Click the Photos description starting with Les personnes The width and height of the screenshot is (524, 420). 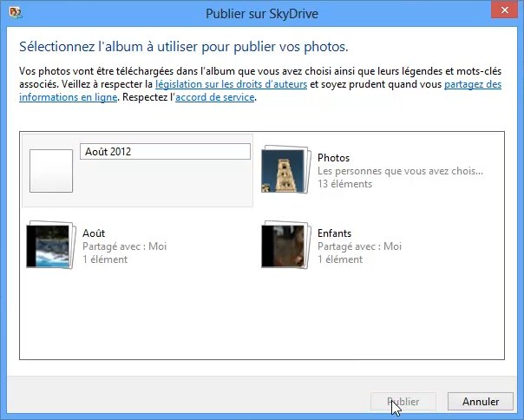tap(400, 171)
